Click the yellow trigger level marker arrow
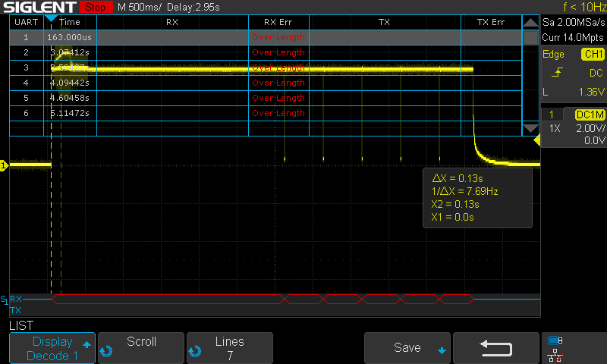The height and width of the screenshot is (364, 607). point(537,140)
